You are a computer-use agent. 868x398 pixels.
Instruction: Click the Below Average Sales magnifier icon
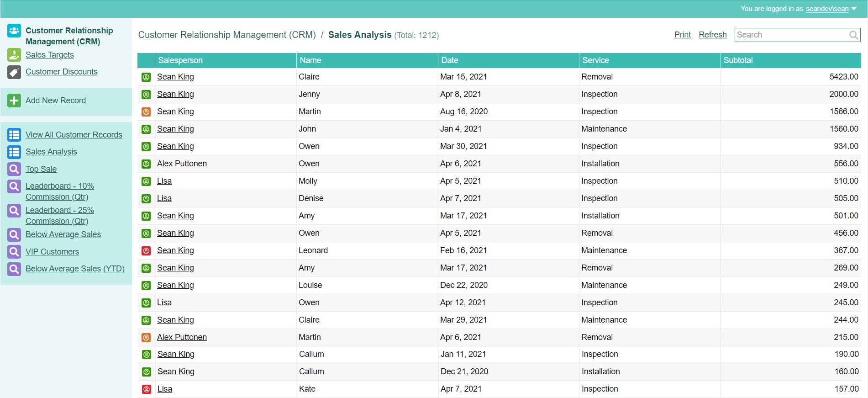[14, 235]
